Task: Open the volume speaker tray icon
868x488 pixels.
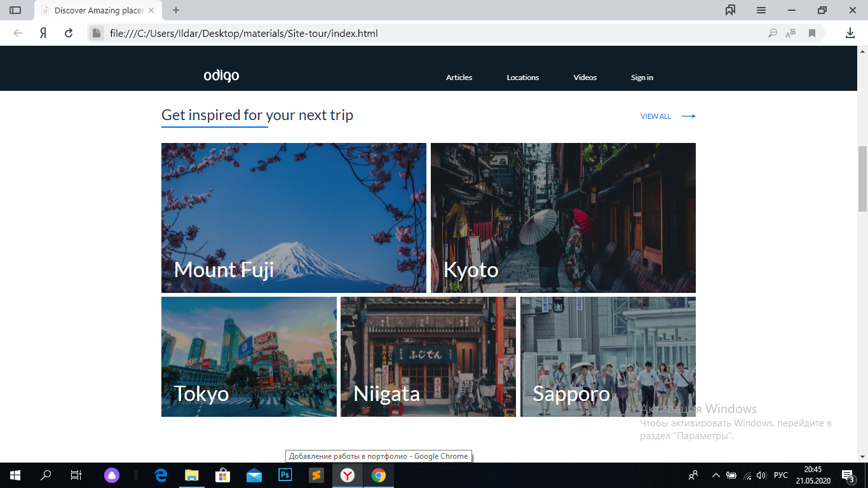Action: coord(762,475)
